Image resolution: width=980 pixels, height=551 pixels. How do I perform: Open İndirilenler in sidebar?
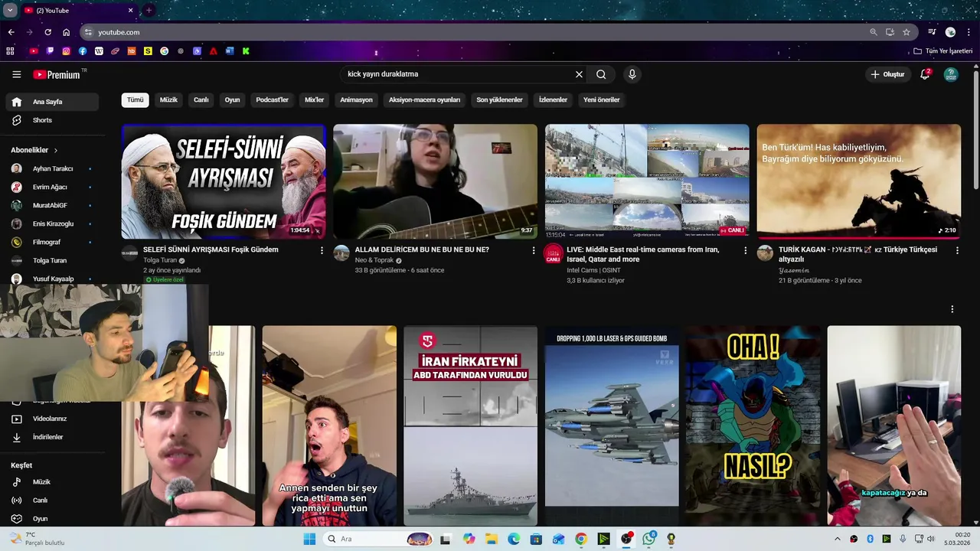coord(52,437)
